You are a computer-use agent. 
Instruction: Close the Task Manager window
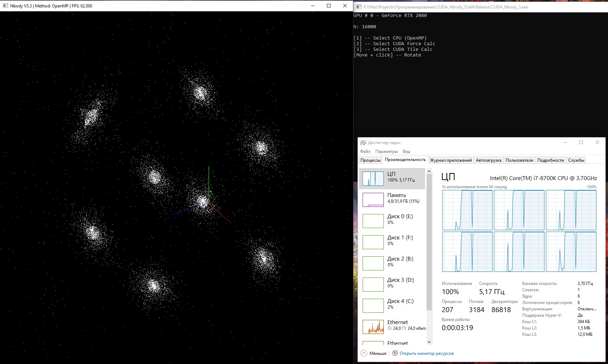click(597, 142)
